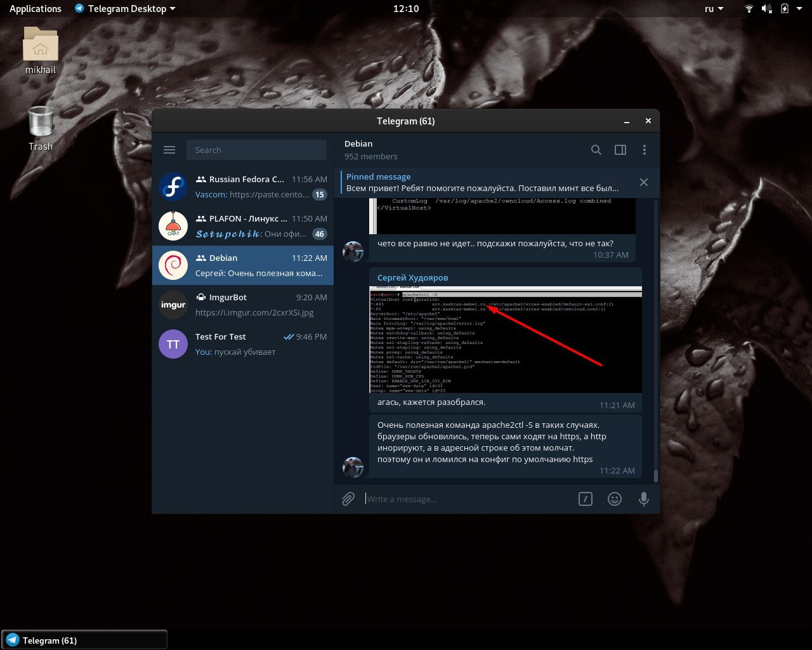The image size is (812, 650).
Task: Click the Debian swirl chat avatar
Action: coord(173,265)
